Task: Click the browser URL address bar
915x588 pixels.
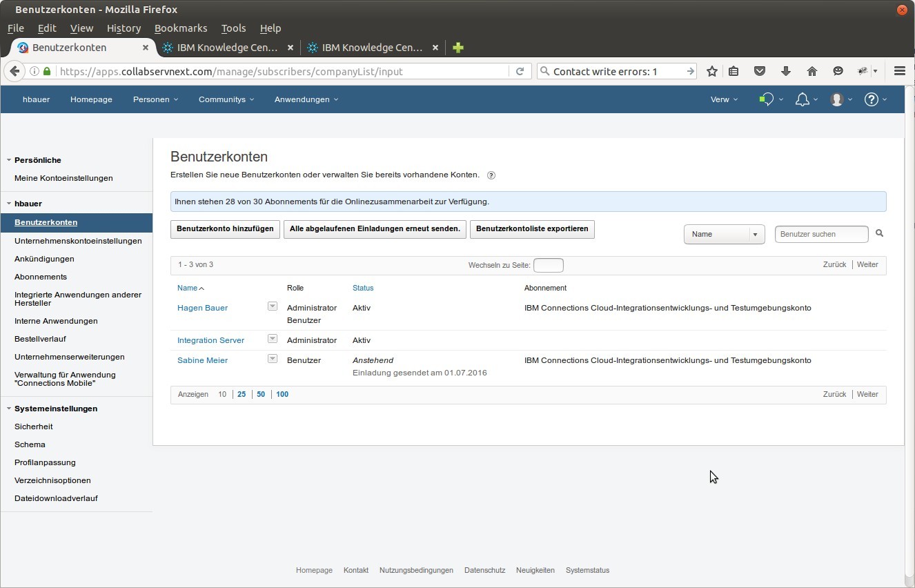Action: [283, 71]
